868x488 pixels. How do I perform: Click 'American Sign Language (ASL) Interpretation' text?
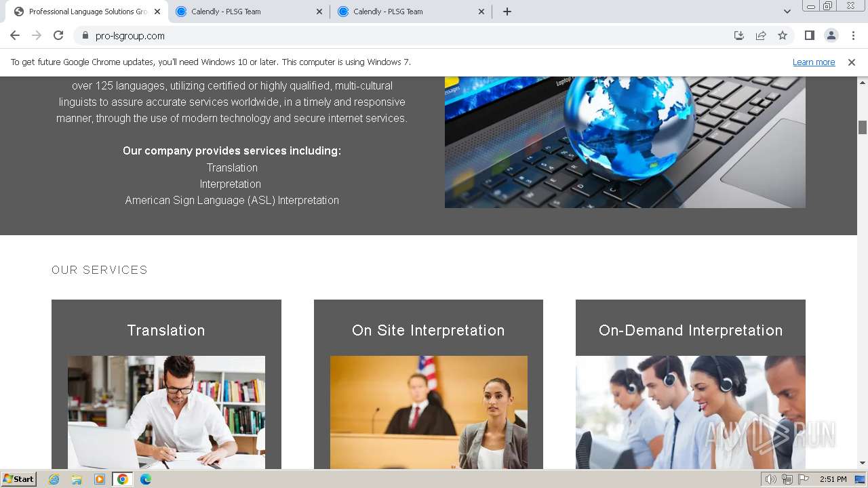[x=232, y=201]
